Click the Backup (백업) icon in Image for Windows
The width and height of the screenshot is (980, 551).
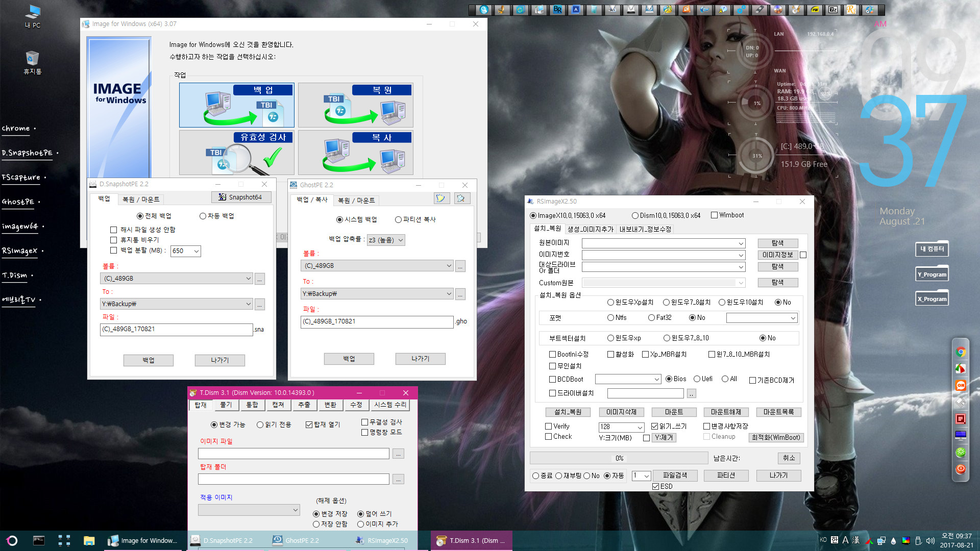237,105
